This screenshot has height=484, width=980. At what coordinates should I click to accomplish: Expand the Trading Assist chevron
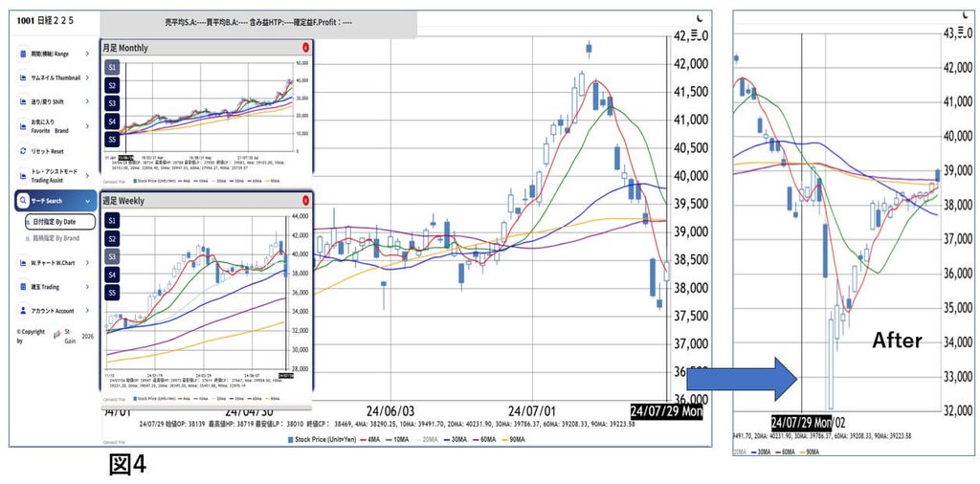(87, 177)
